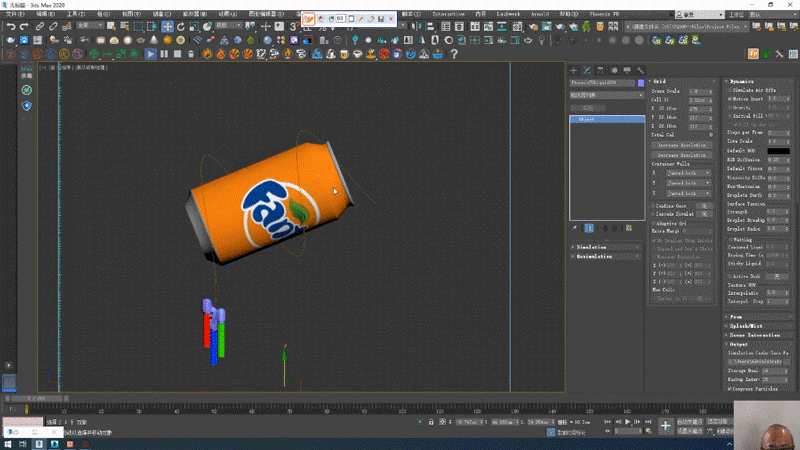Click the object color swatch beside name field
The height and width of the screenshot is (450, 800).
click(641, 83)
